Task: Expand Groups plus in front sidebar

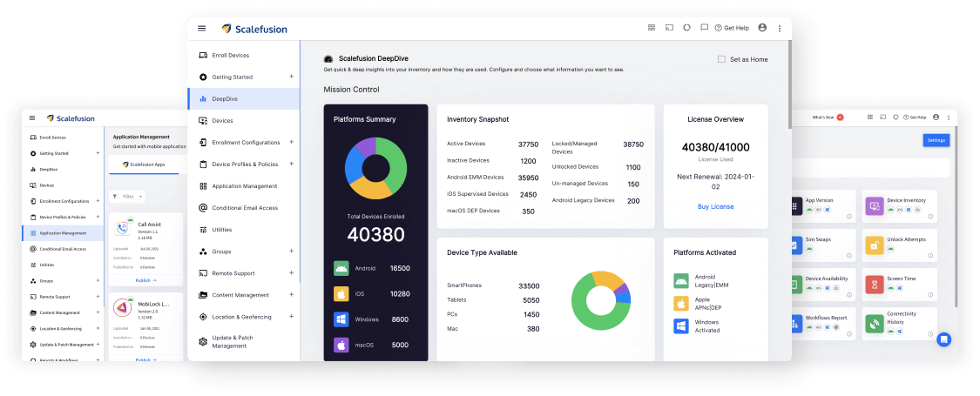Action: (291, 252)
